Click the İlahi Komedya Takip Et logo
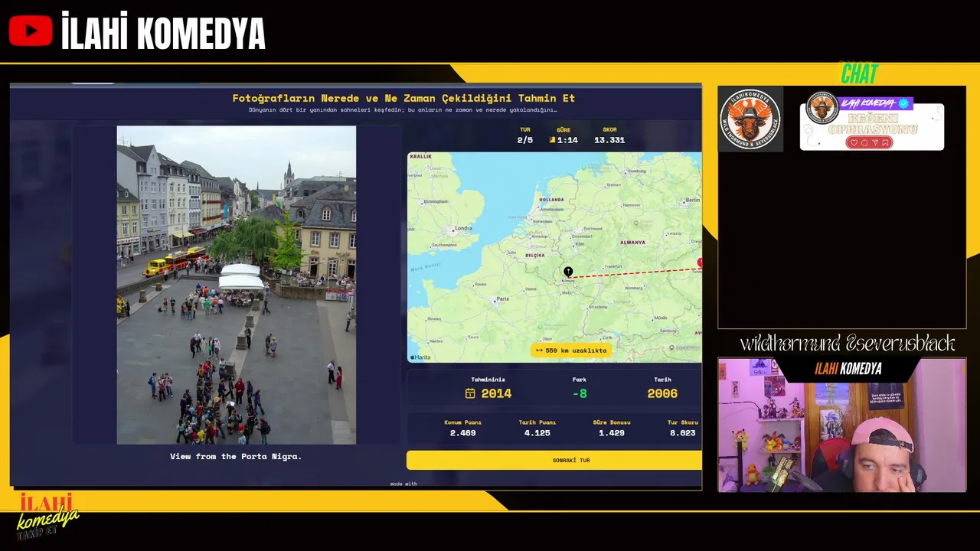This screenshot has width=980, height=551. click(x=47, y=515)
